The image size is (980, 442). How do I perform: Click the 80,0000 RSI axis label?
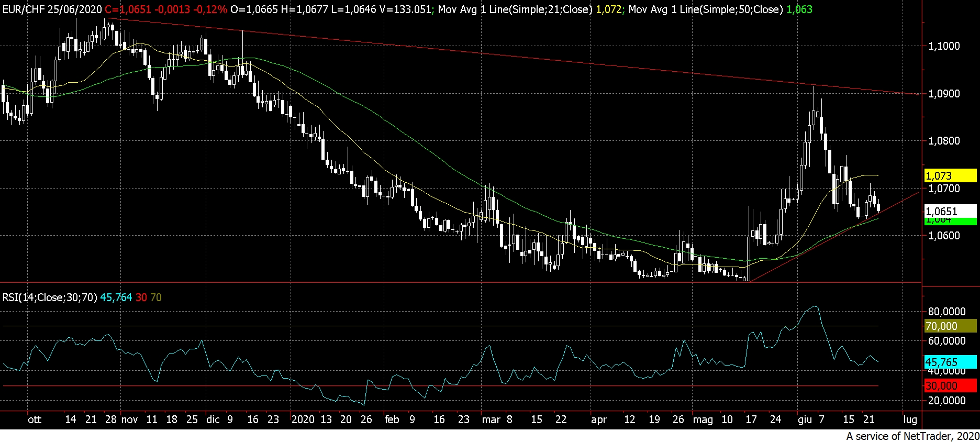(946, 312)
